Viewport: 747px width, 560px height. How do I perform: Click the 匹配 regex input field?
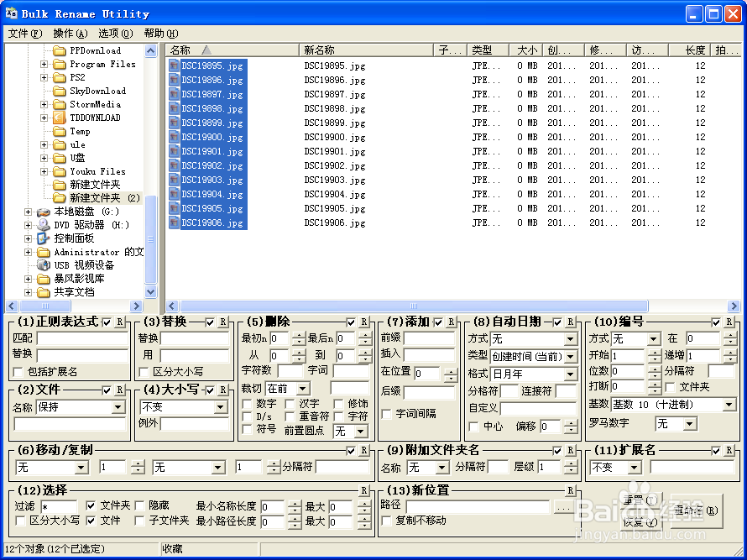tap(82, 338)
